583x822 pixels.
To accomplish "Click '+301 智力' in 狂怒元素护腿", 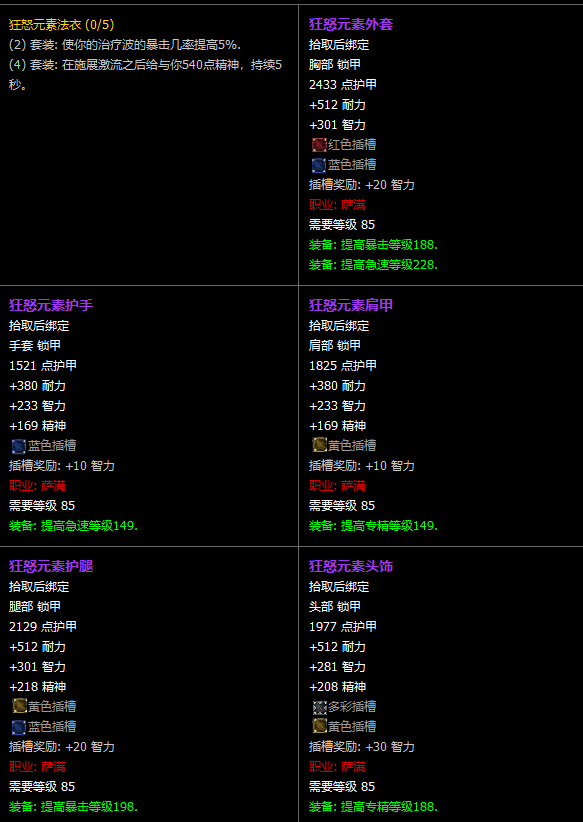I will click(x=37, y=667).
